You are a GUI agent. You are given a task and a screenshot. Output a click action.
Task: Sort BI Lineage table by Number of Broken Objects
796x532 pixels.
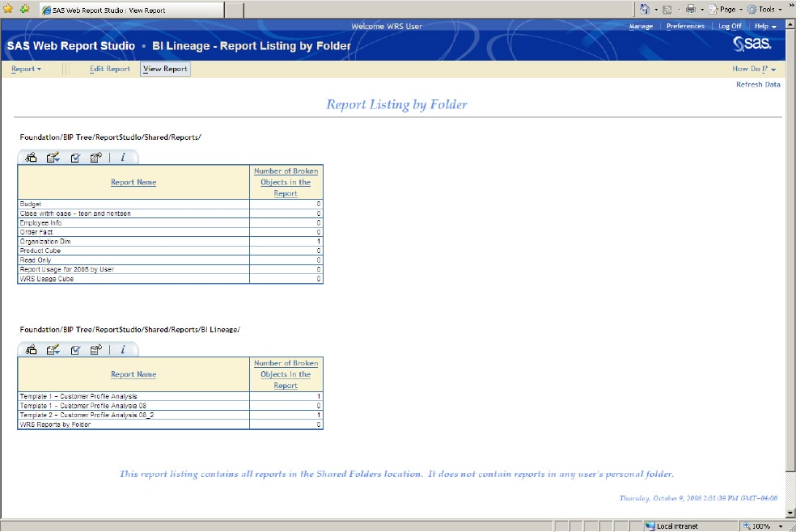coord(286,374)
